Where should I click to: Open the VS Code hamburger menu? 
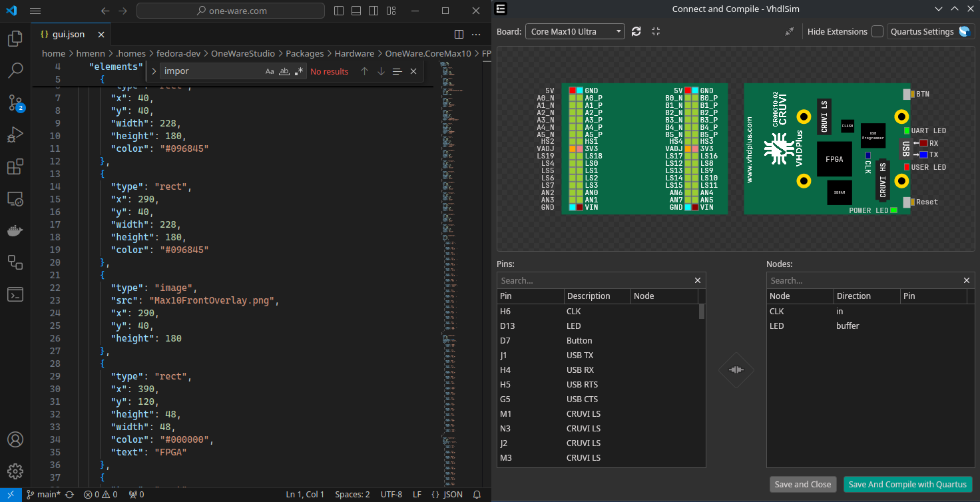(x=35, y=11)
